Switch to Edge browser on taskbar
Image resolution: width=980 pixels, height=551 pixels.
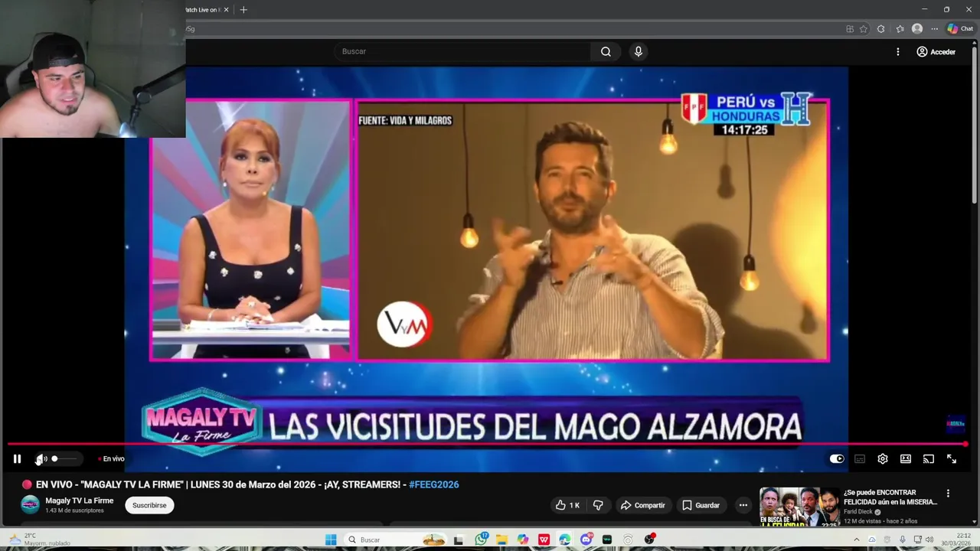click(x=565, y=540)
